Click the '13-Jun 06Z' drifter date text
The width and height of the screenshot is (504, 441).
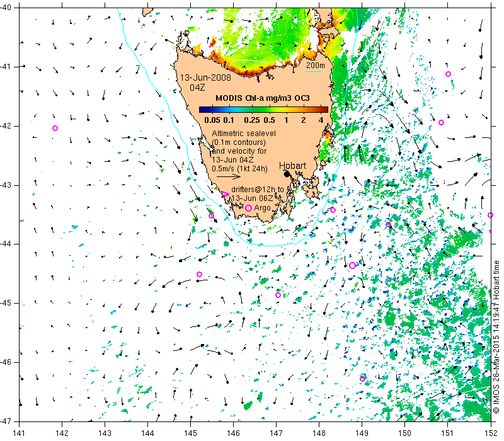[253, 198]
